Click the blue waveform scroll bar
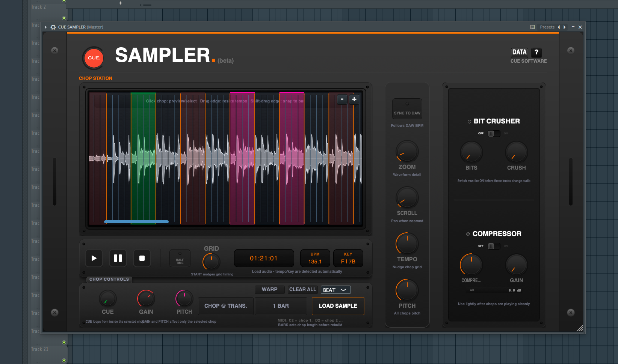The width and height of the screenshot is (618, 364). (136, 222)
